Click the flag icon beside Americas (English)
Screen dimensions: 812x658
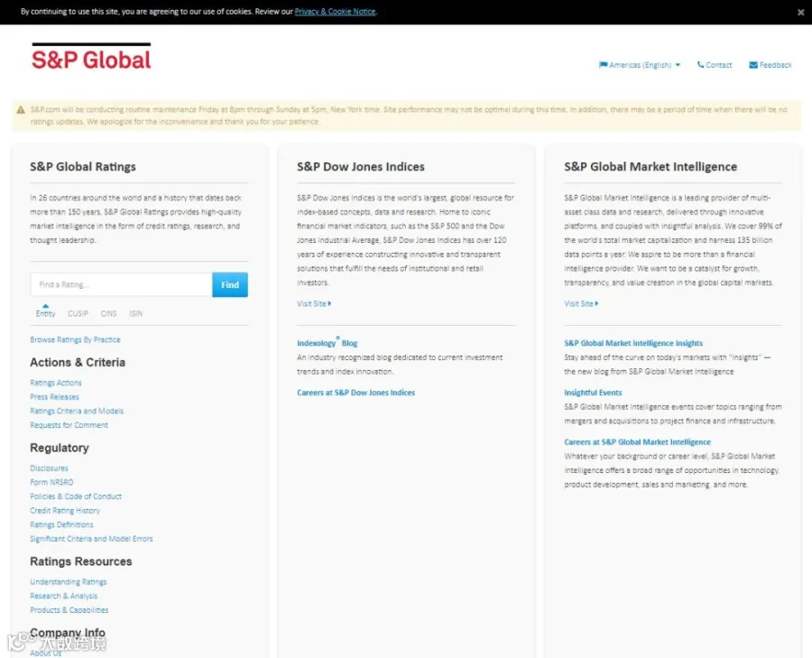tap(604, 65)
